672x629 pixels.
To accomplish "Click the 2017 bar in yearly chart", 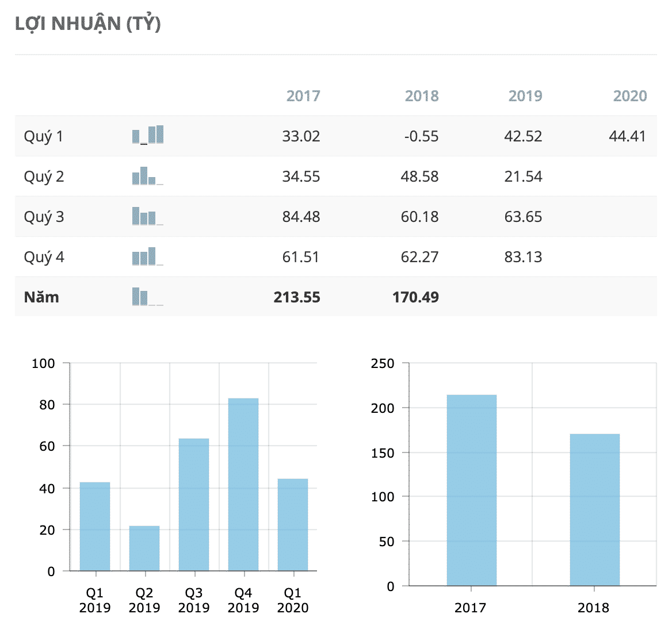I will click(472, 490).
